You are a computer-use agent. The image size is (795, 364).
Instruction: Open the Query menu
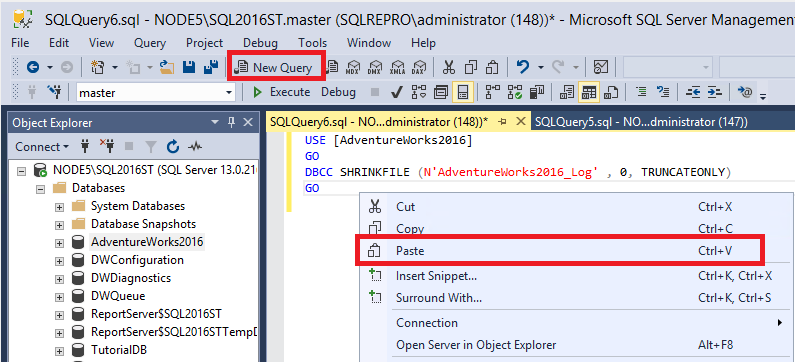point(150,43)
